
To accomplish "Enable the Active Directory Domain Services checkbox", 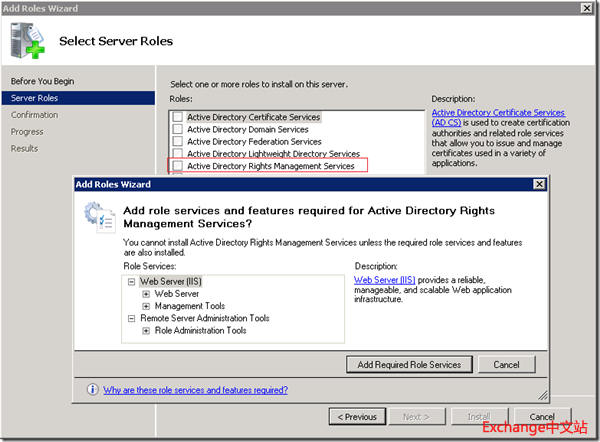I will pyautogui.click(x=177, y=129).
